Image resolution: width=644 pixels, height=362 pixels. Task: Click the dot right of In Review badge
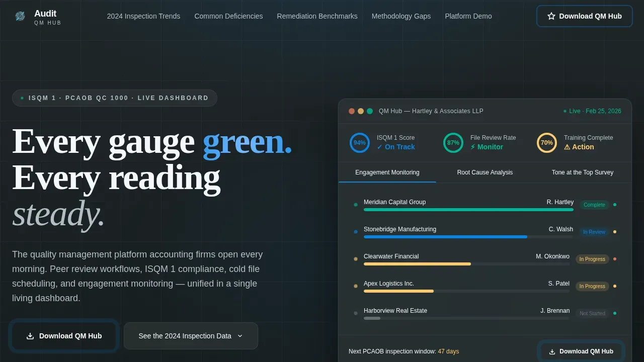(615, 232)
